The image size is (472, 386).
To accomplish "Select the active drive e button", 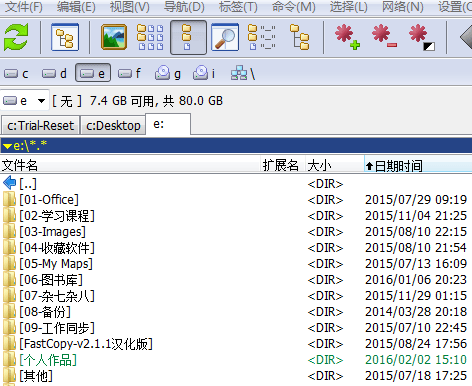I will pos(93,73).
